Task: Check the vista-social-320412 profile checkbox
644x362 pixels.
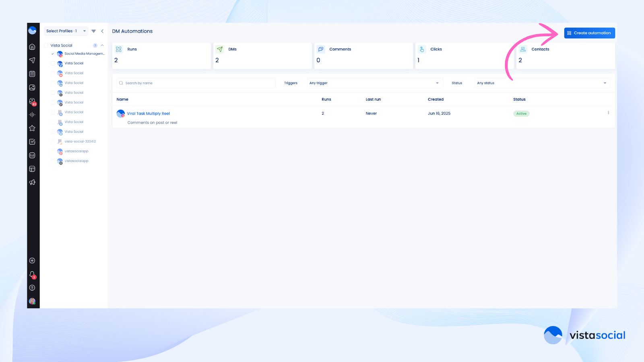Action: click(53, 142)
